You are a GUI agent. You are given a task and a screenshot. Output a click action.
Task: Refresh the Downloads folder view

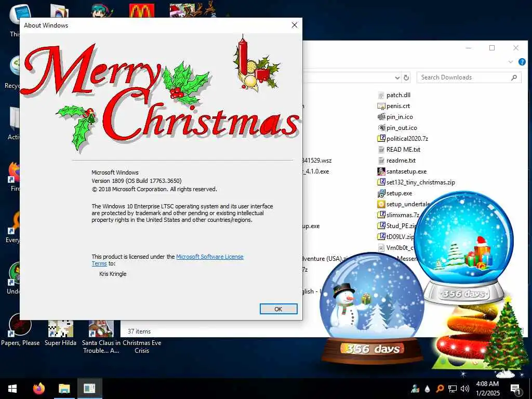tap(406, 77)
